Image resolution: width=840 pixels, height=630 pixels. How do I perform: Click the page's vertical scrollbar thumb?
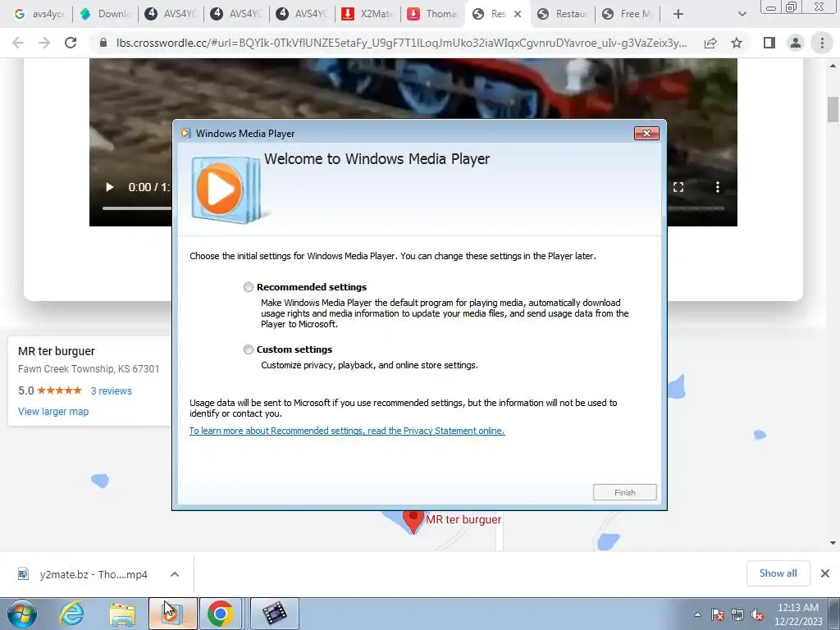tap(833, 109)
